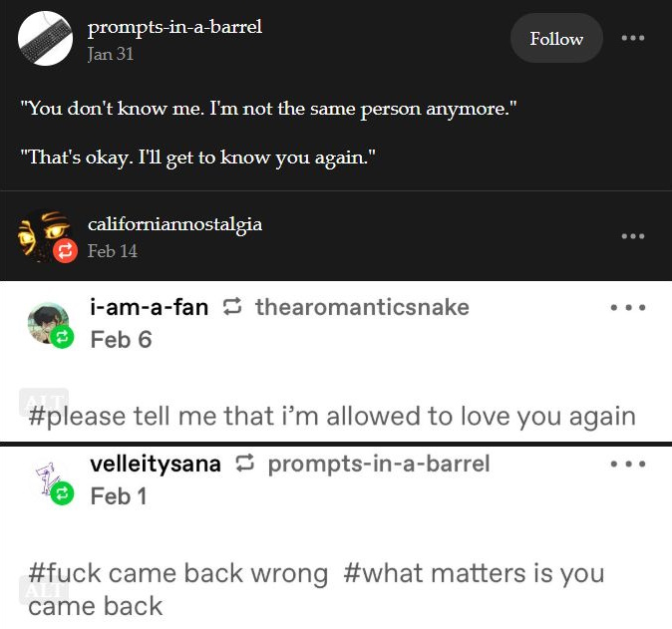
Task: Open the velleitysana blog name
Action: (x=156, y=464)
